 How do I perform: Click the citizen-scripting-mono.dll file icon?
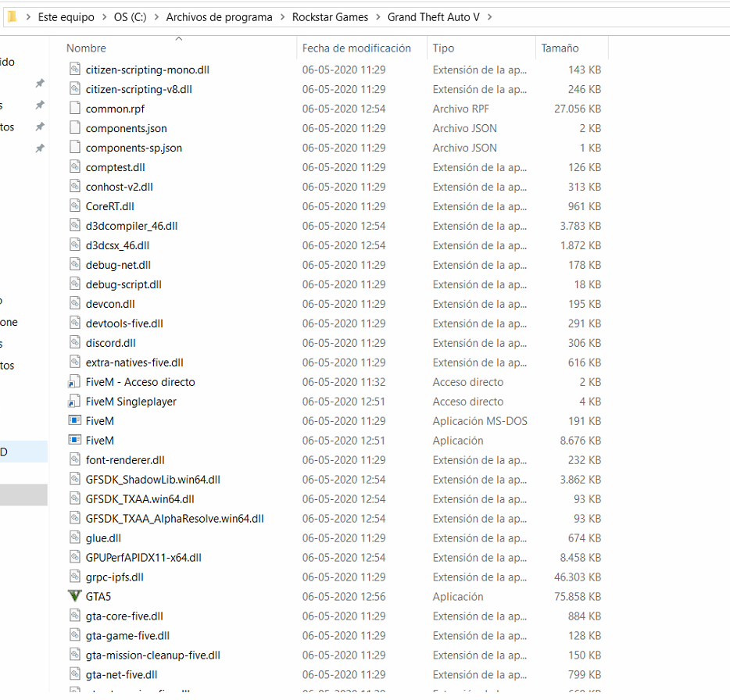(x=74, y=70)
